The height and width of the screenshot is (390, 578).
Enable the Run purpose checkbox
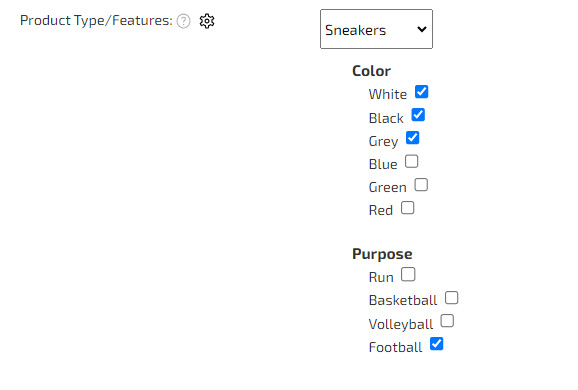(x=408, y=274)
